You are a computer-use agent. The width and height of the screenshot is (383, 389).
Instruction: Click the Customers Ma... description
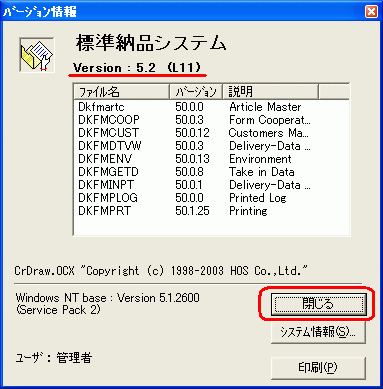click(269, 133)
